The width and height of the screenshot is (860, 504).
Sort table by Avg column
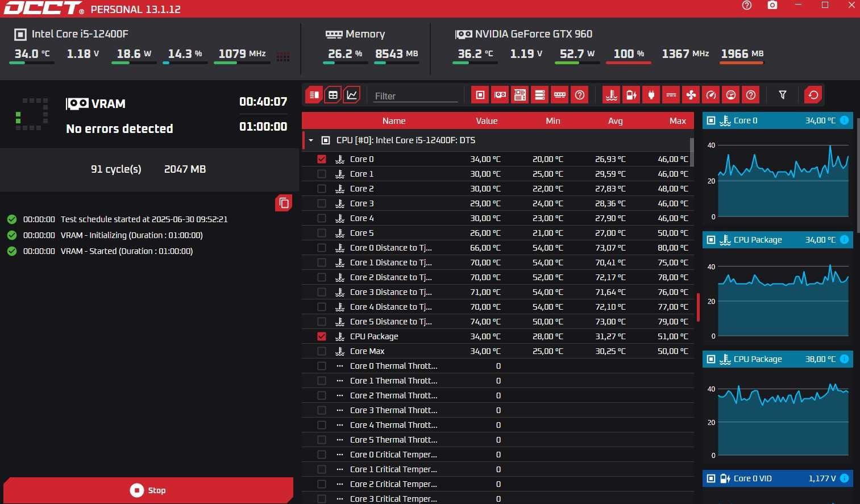click(x=616, y=120)
